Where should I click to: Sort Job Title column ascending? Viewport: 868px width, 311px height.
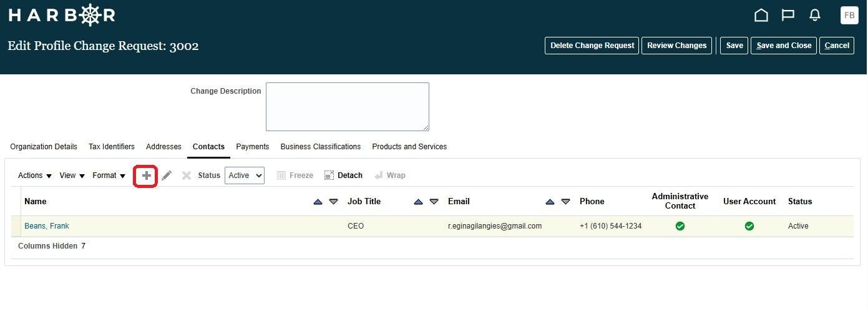coord(418,201)
